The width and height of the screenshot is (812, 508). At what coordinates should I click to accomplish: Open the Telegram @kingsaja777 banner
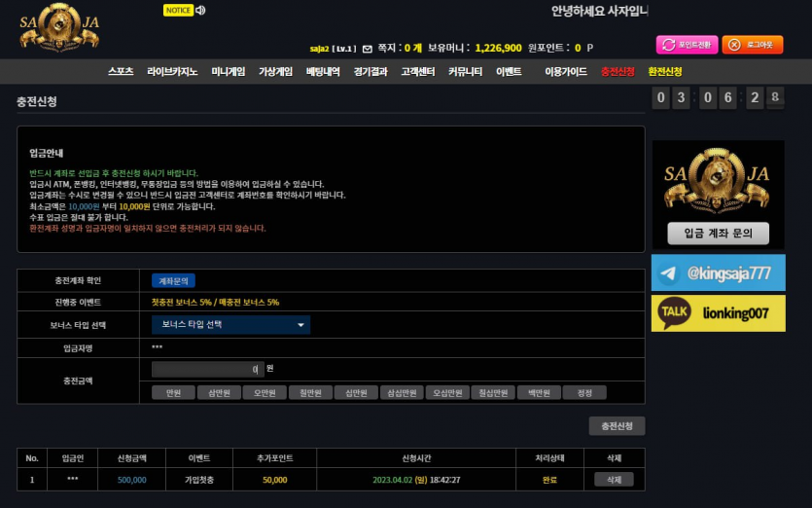(x=718, y=273)
